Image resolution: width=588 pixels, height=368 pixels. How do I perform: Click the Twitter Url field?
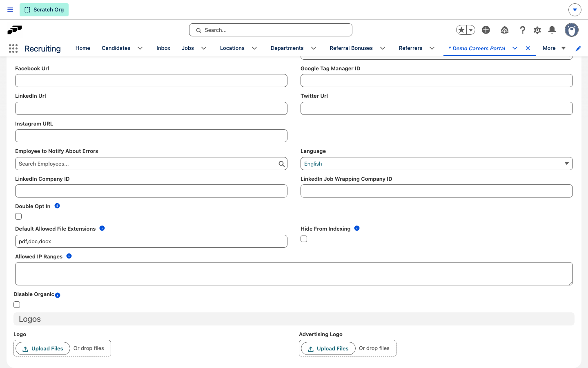(x=437, y=108)
